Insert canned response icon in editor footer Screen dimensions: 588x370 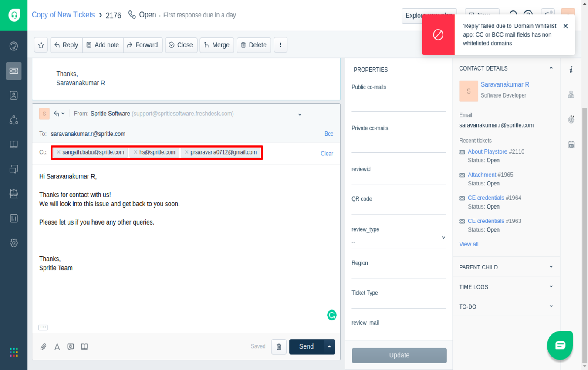point(71,347)
